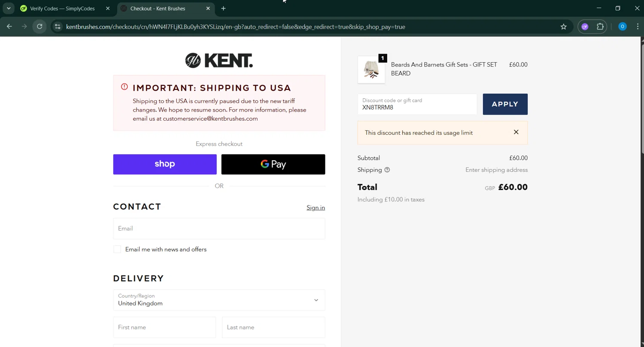
Task: Select the "Enter shipping address" text
Action: pyautogui.click(x=496, y=170)
